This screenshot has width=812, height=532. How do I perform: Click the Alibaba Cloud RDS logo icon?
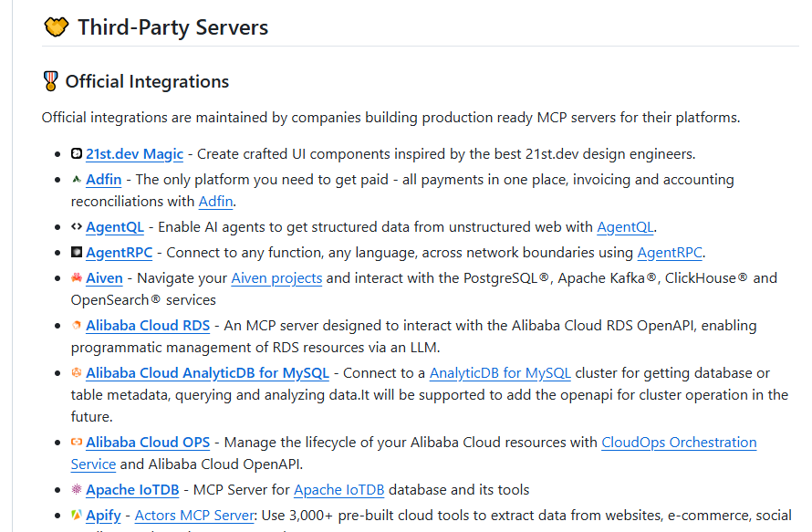click(x=76, y=325)
